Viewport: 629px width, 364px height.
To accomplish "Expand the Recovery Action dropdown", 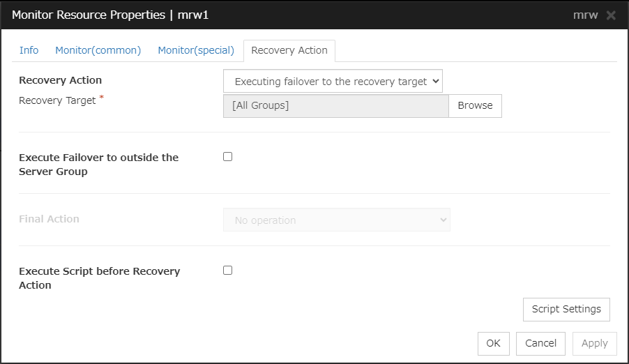I will pos(333,82).
